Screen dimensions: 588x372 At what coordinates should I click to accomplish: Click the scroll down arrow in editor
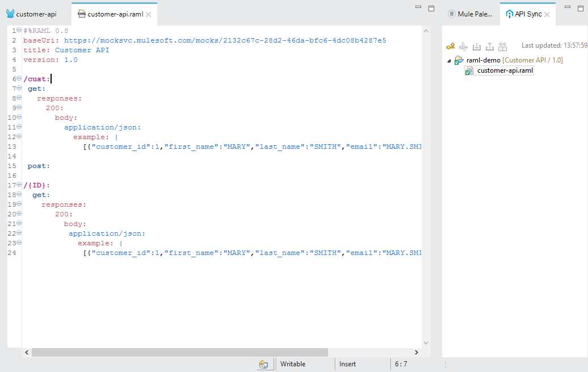(x=426, y=342)
